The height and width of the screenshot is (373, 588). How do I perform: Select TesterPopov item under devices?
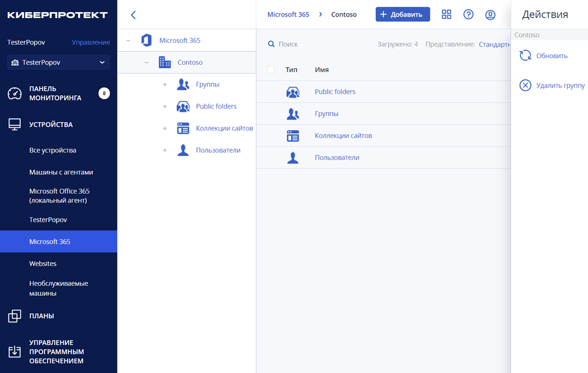click(48, 219)
